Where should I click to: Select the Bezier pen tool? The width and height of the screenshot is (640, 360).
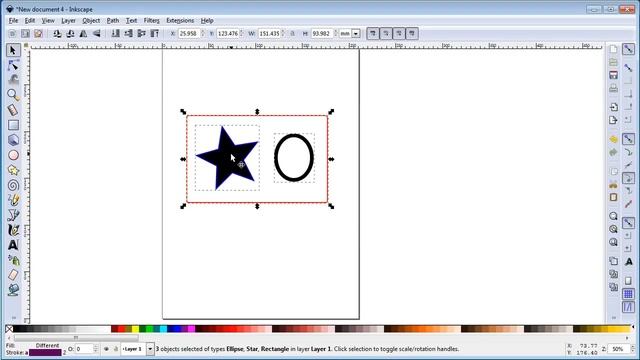(x=13, y=215)
